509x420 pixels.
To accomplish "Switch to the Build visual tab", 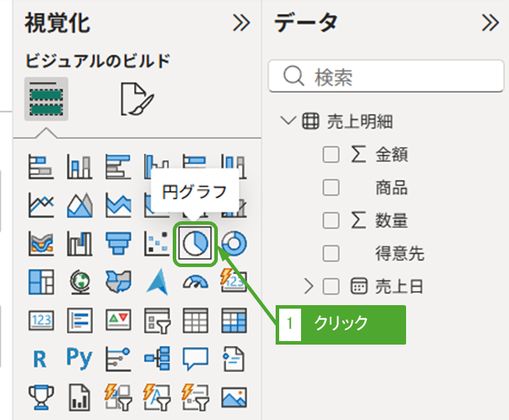I will pyautogui.click(x=46, y=99).
